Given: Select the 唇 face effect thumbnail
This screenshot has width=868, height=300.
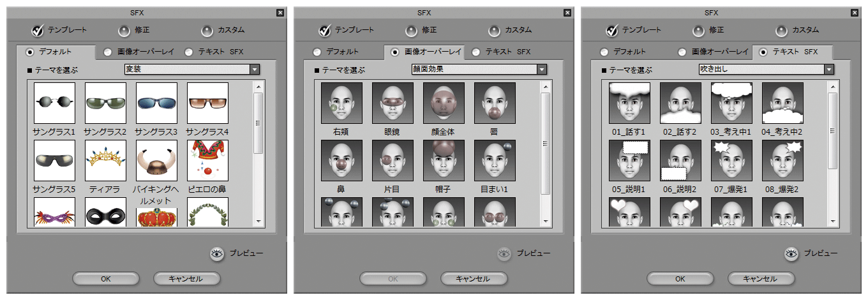Looking at the screenshot, I should pos(495,103).
